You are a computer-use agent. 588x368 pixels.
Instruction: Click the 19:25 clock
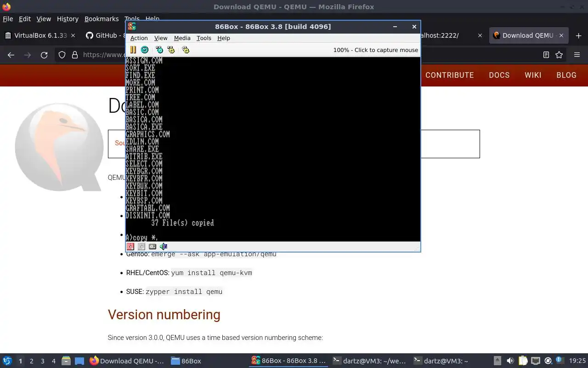pyautogui.click(x=577, y=361)
